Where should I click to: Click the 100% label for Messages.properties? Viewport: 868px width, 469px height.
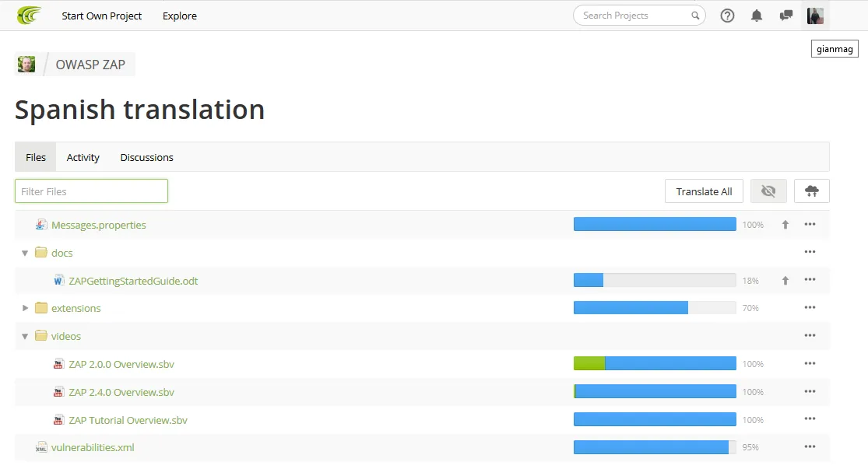point(753,225)
